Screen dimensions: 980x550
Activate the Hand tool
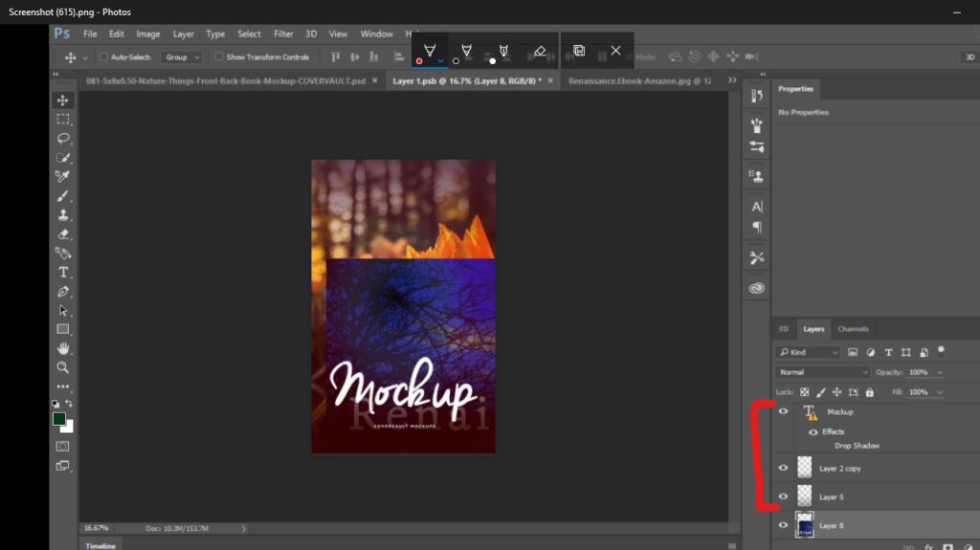pos(63,348)
